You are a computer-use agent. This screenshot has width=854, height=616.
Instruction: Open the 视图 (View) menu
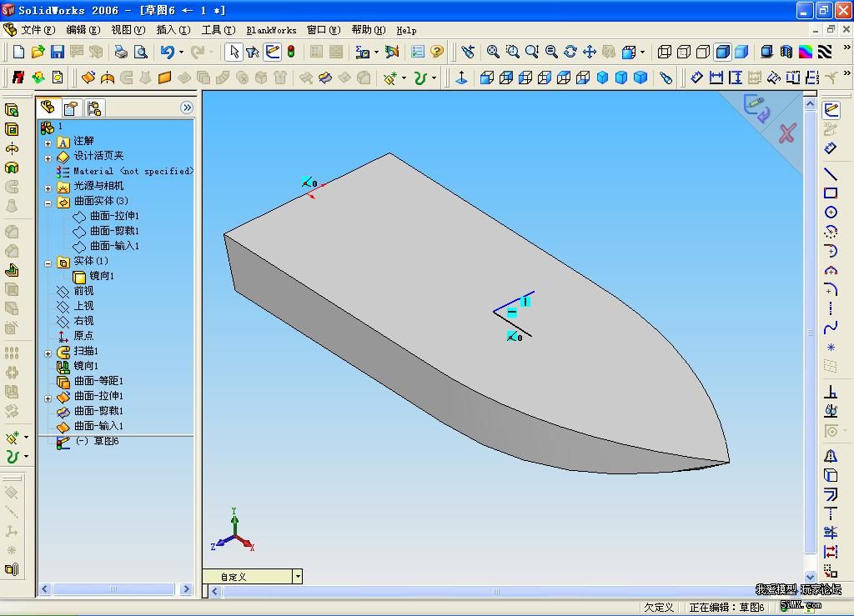128,30
